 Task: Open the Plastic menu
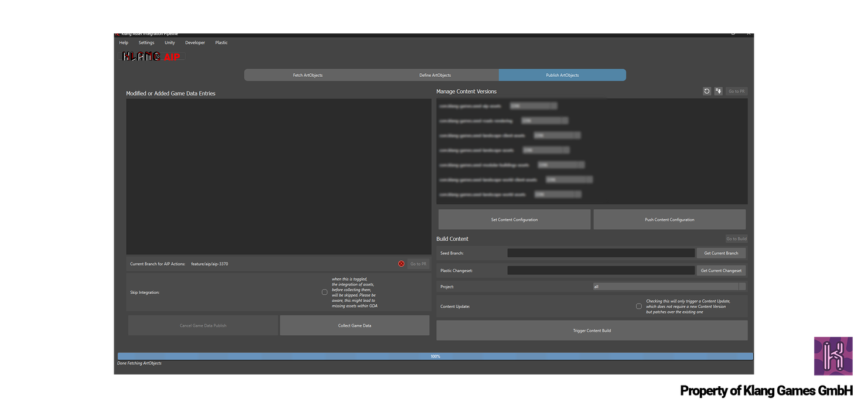tap(221, 43)
